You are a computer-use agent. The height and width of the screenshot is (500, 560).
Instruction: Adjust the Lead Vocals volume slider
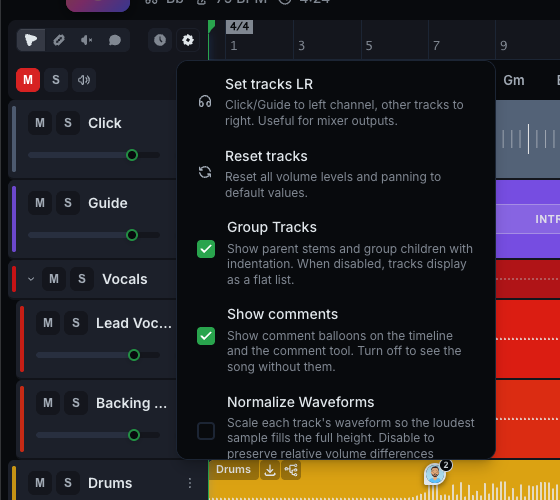point(98,355)
